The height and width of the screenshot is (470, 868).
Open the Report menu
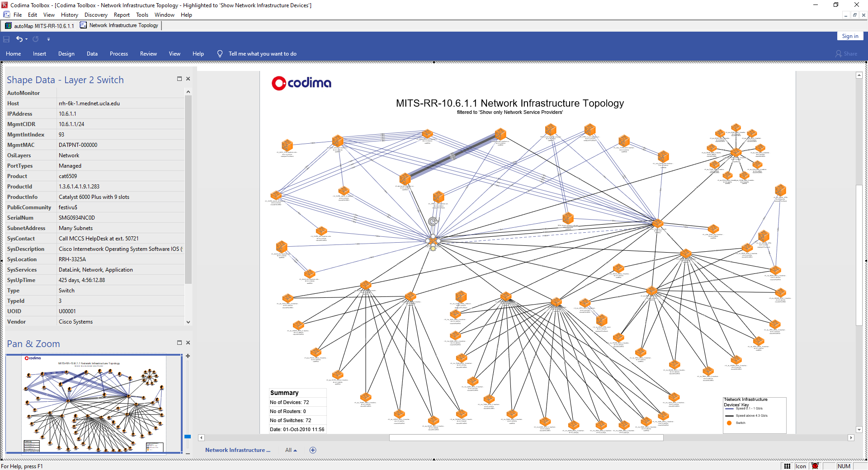(x=122, y=15)
